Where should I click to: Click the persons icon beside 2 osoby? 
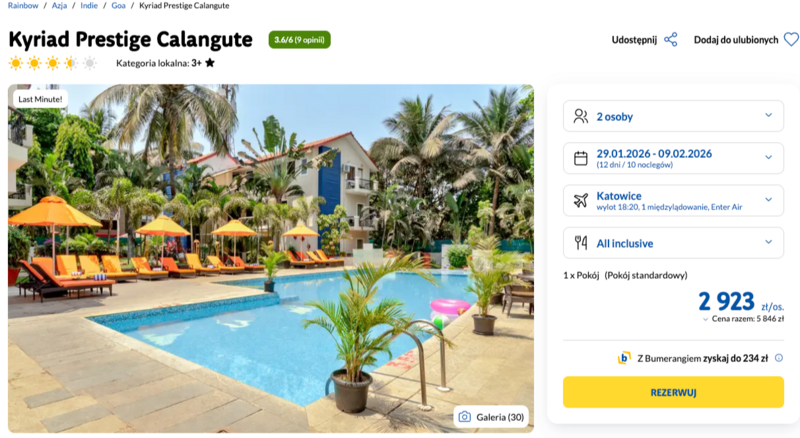click(x=581, y=116)
